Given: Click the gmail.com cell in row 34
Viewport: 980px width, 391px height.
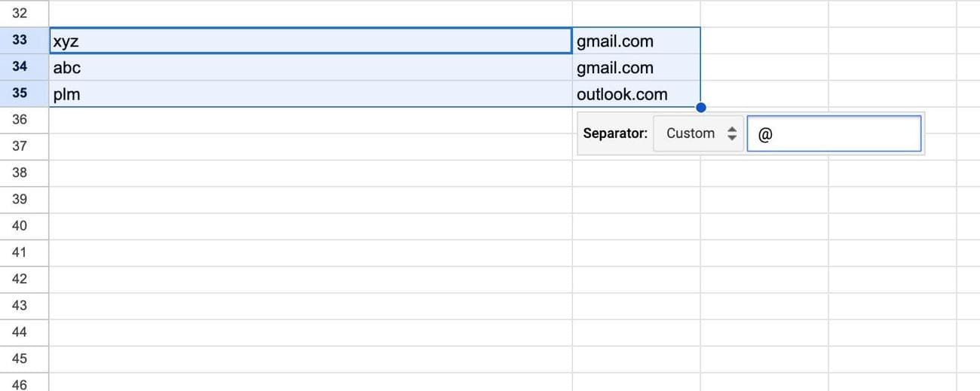Looking at the screenshot, I should pyautogui.click(x=635, y=68).
